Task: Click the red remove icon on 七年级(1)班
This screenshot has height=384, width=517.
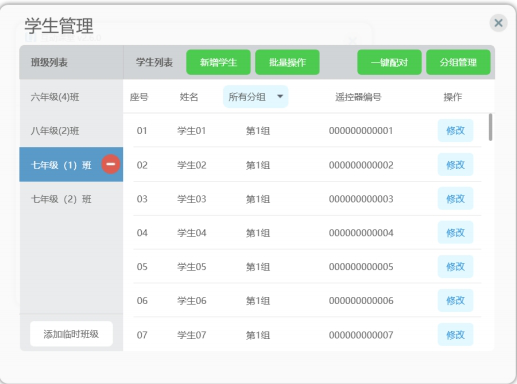Action: click(x=111, y=164)
